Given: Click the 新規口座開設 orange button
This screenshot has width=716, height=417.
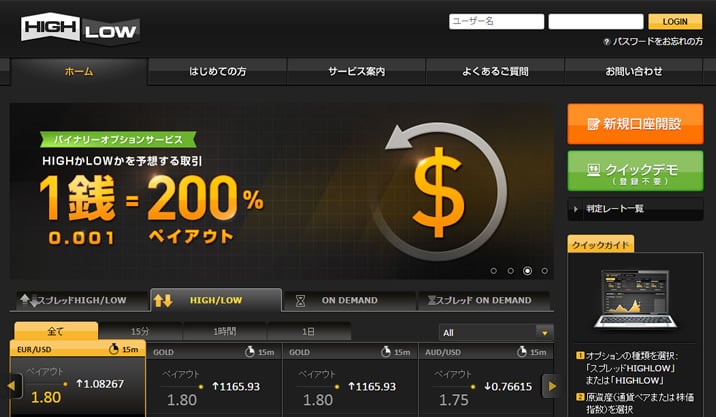Looking at the screenshot, I should tap(635, 124).
